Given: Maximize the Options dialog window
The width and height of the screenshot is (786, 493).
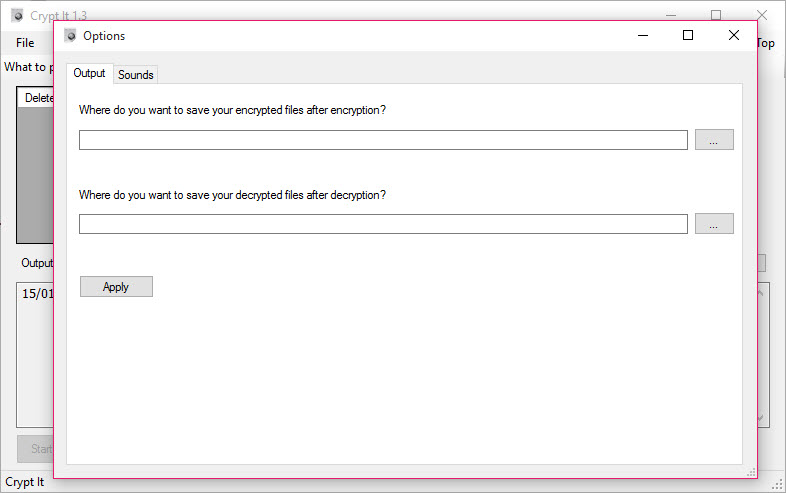Looking at the screenshot, I should point(688,35).
